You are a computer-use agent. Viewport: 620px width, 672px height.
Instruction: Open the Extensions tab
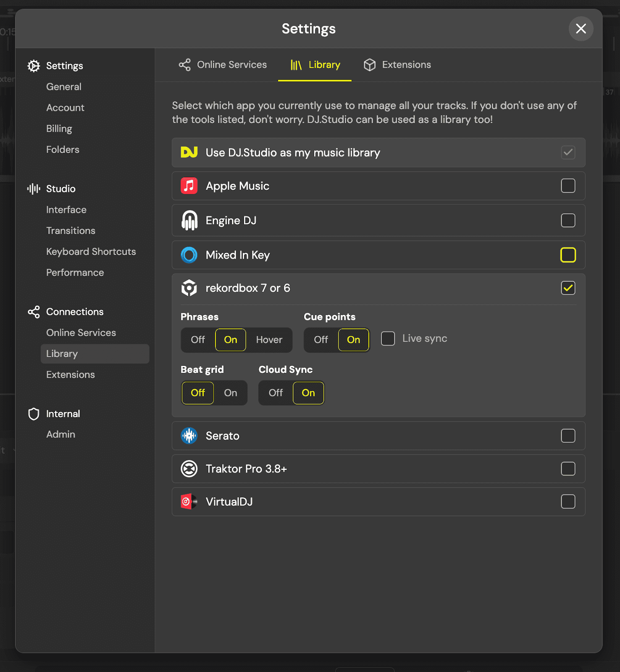point(397,65)
